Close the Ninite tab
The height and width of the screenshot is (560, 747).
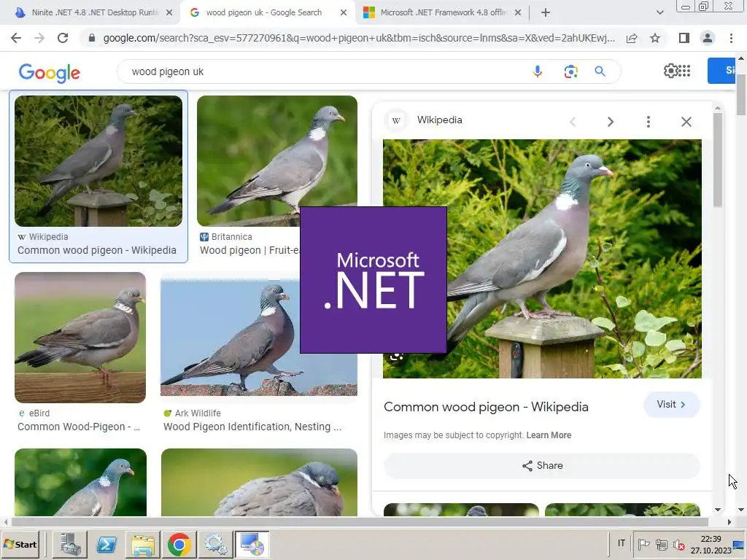coord(169,13)
